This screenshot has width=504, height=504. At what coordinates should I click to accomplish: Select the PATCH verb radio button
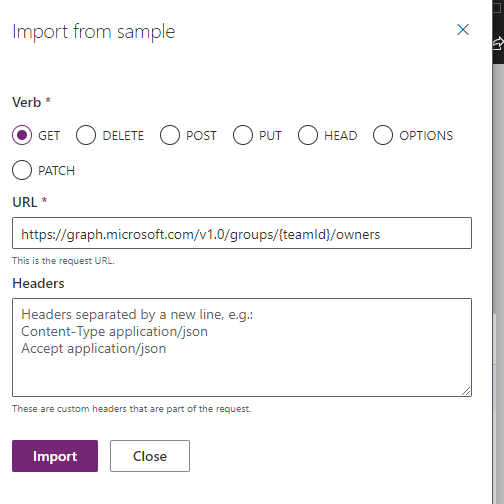[22, 170]
